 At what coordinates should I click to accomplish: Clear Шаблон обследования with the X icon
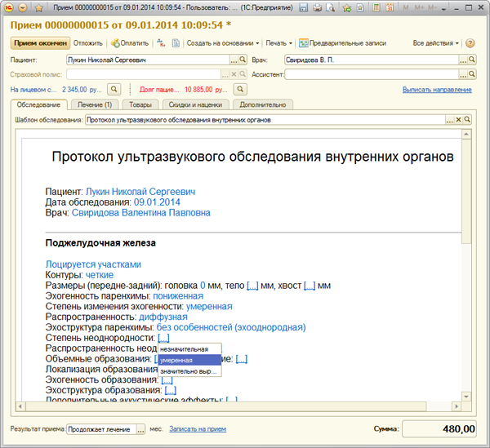pos(458,120)
